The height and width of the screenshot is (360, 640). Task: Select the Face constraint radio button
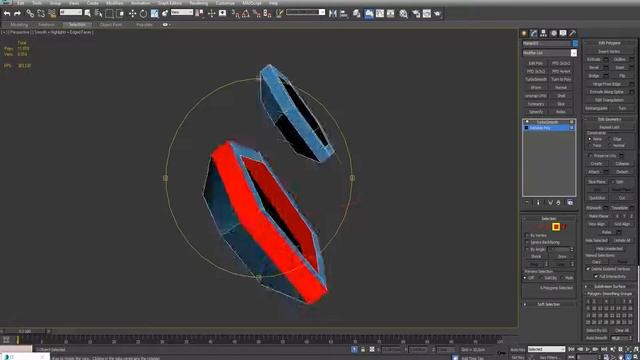coord(590,145)
